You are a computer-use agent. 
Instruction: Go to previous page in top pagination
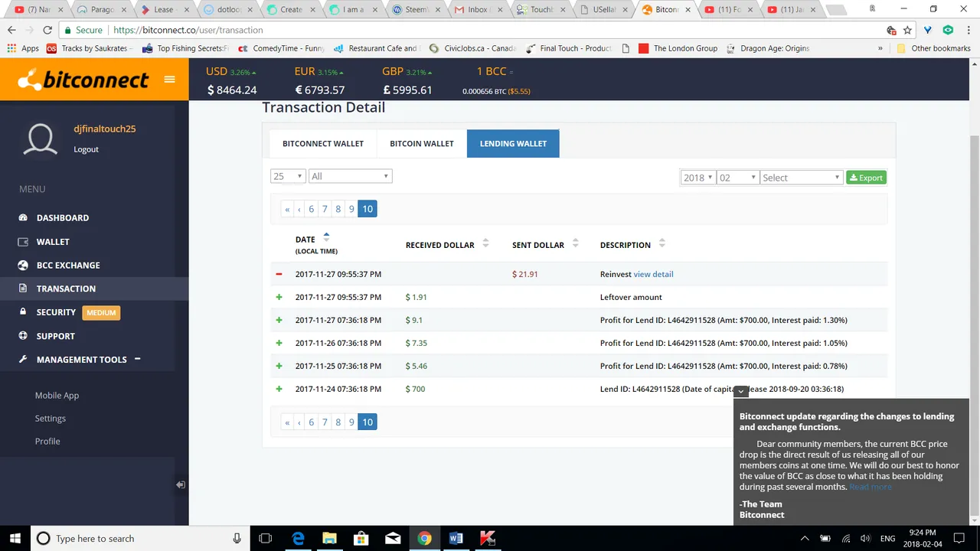pos(299,209)
